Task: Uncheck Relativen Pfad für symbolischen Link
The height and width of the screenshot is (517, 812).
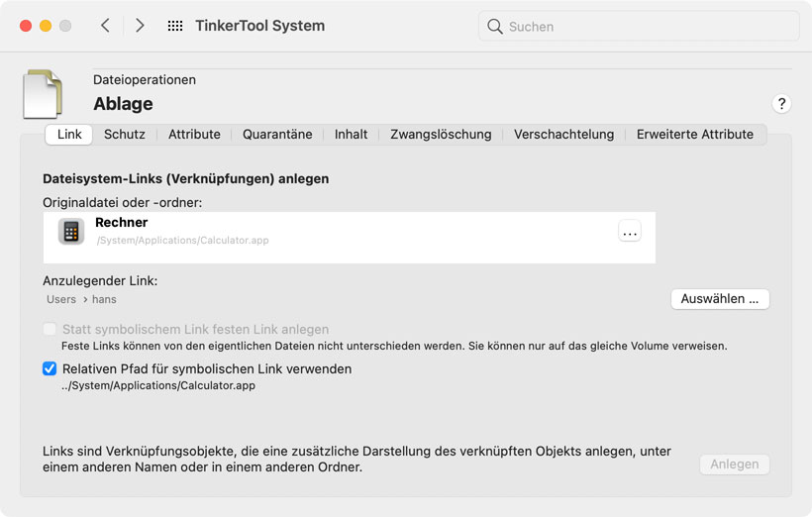Action: [50, 368]
